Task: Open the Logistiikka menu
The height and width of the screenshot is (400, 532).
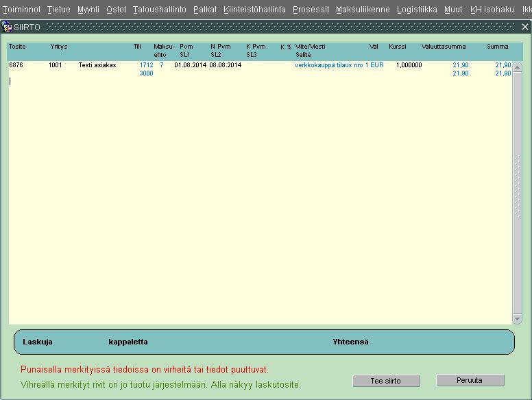Action: (417, 10)
